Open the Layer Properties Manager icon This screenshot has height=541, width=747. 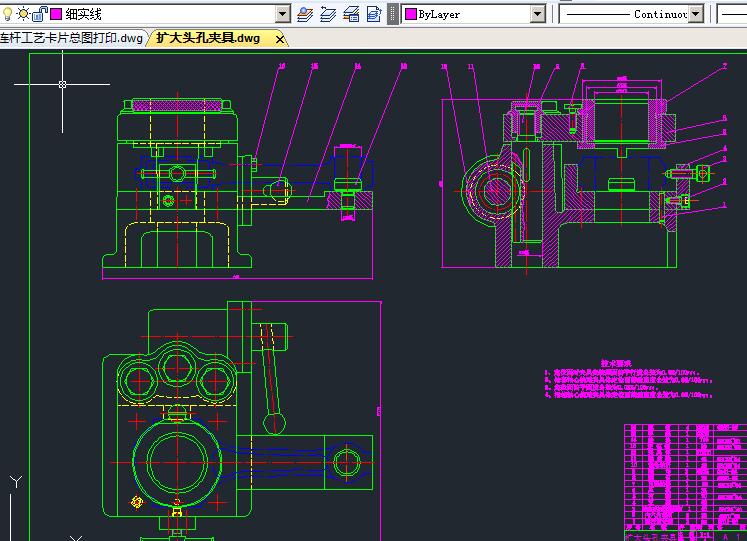point(352,14)
